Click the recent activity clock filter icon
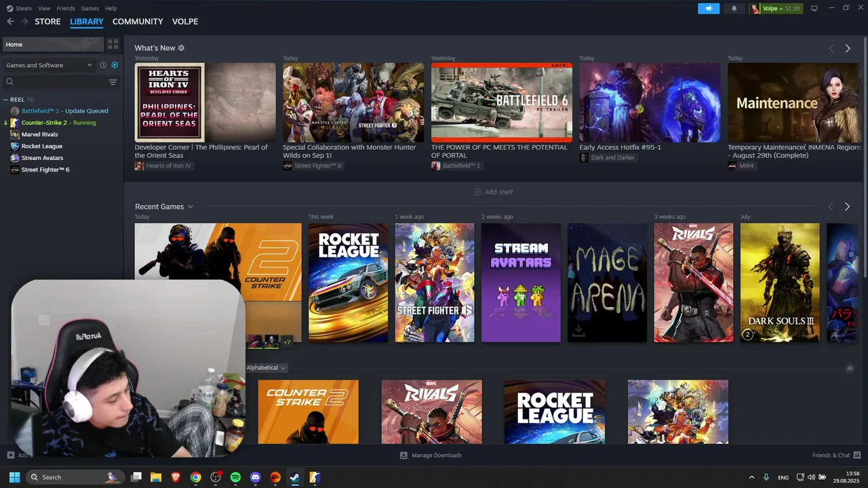This screenshot has height=488, width=868. 103,65
